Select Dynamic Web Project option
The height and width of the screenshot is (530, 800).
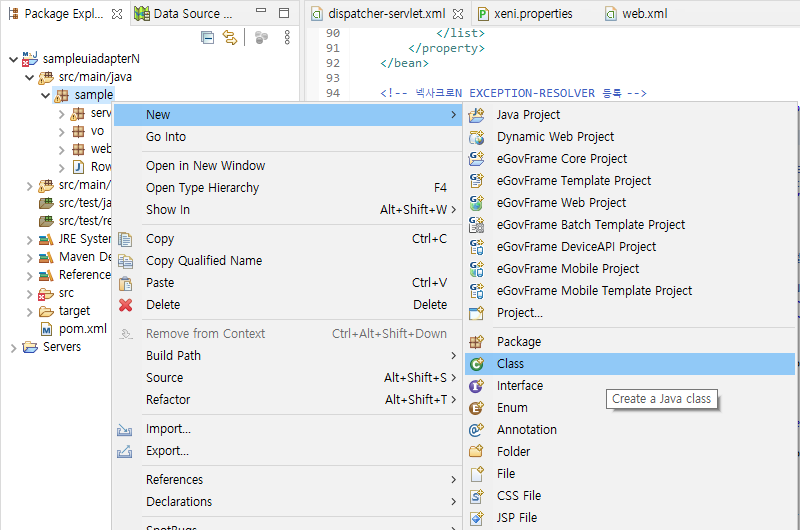click(x=555, y=137)
